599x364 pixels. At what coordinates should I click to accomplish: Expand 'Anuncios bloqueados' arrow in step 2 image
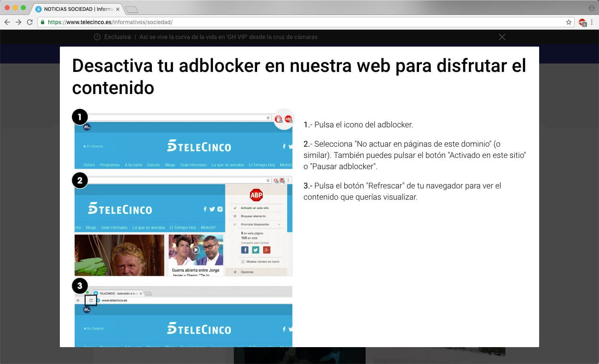(279, 224)
